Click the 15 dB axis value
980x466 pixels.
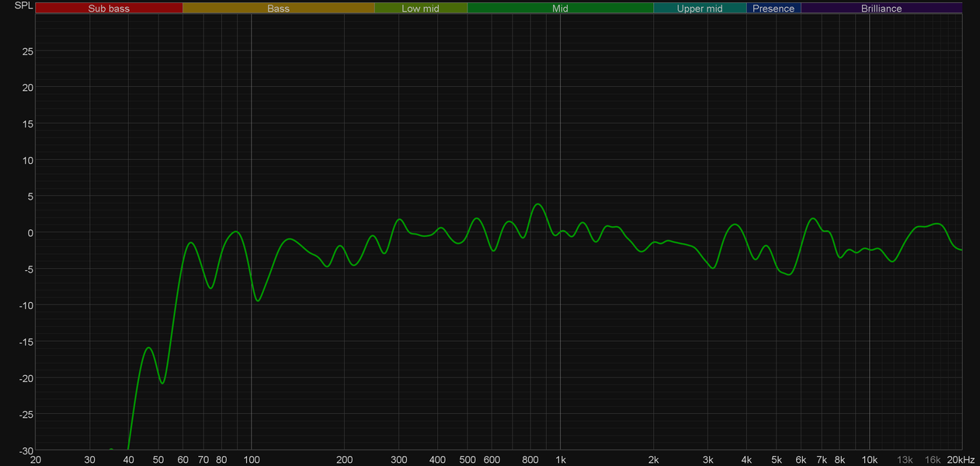26,124
